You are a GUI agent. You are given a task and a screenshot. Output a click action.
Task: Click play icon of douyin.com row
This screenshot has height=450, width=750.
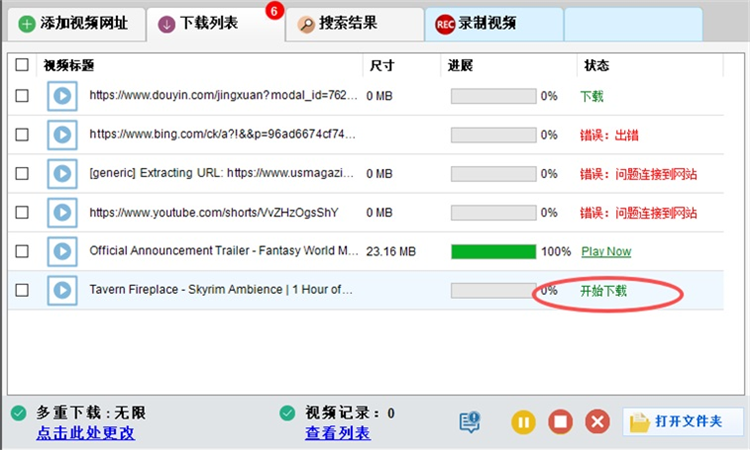(62, 96)
